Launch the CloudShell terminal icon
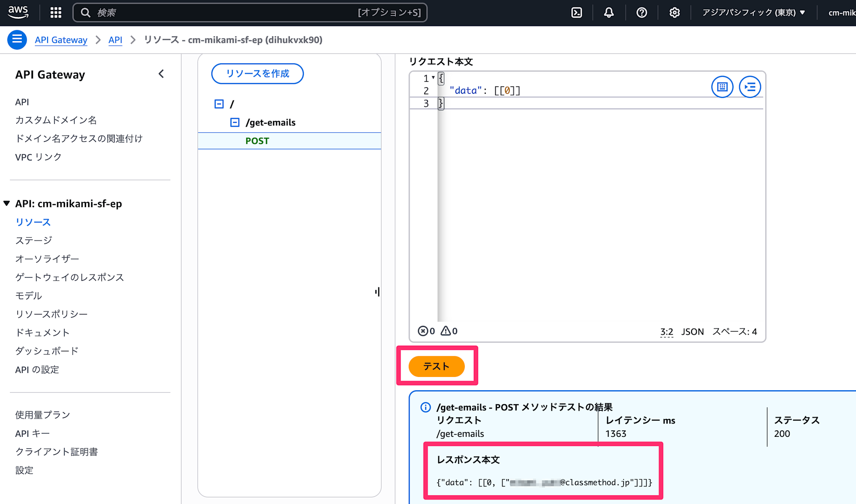Viewport: 856px width, 504px height. pyautogui.click(x=577, y=12)
